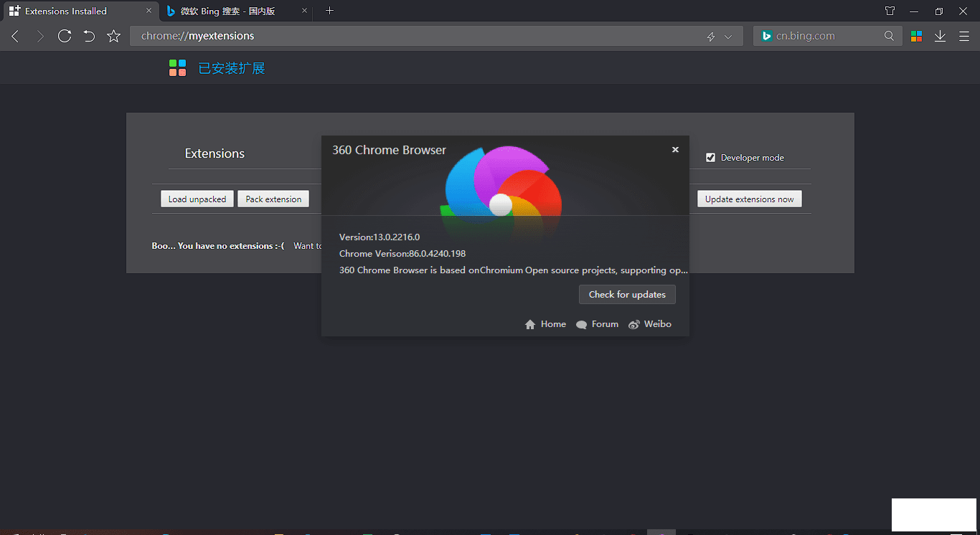This screenshot has height=535, width=980.
Task: Open the colorful extensions grid icon in toolbar
Action: click(x=916, y=36)
